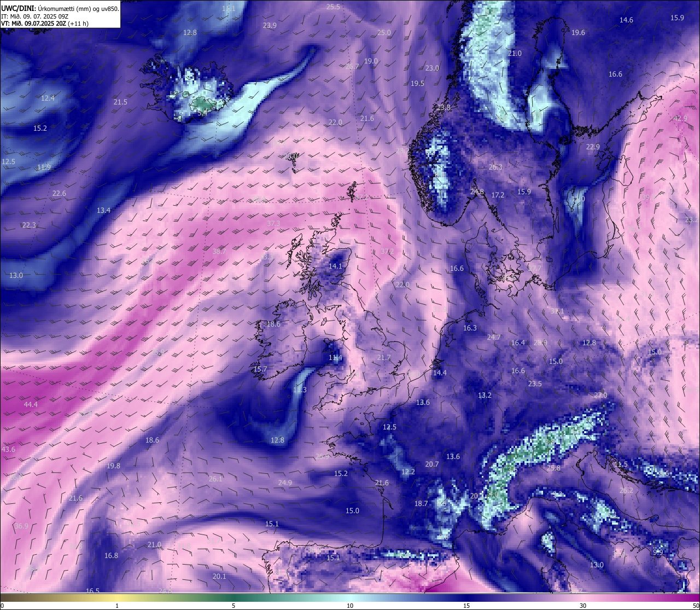Viewport: 700px width, 610px height.
Task: Click the 26.2 value over the Adriatic
Action: pos(626,491)
